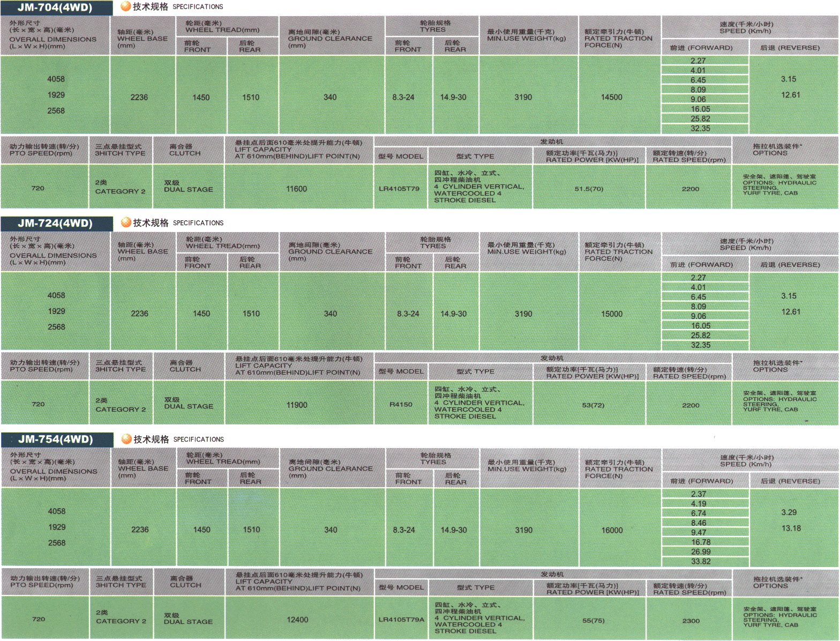This screenshot has height=641, width=840.
Task: Select engine model LR4105T79A
Action: 401,620
